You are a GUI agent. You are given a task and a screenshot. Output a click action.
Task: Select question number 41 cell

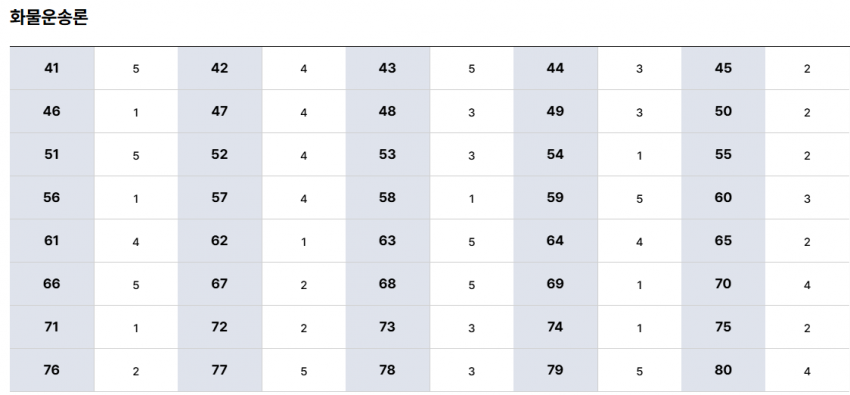(x=52, y=69)
